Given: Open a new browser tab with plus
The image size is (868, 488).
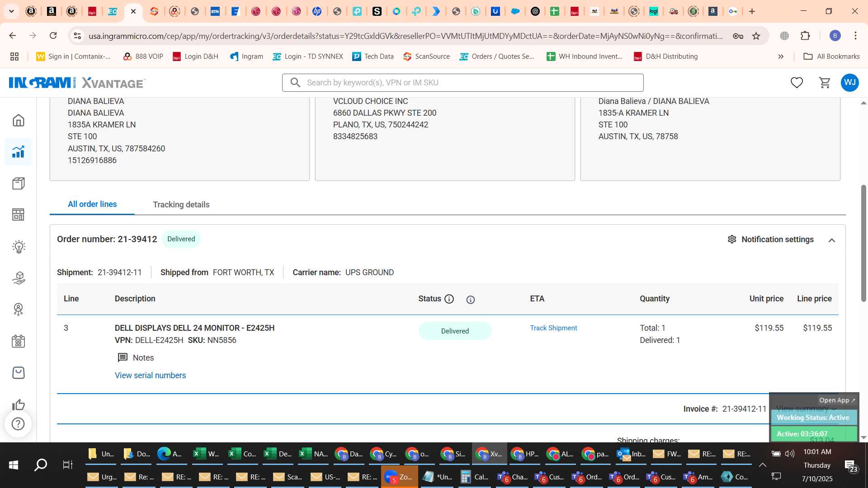Looking at the screenshot, I should pyautogui.click(x=752, y=11).
